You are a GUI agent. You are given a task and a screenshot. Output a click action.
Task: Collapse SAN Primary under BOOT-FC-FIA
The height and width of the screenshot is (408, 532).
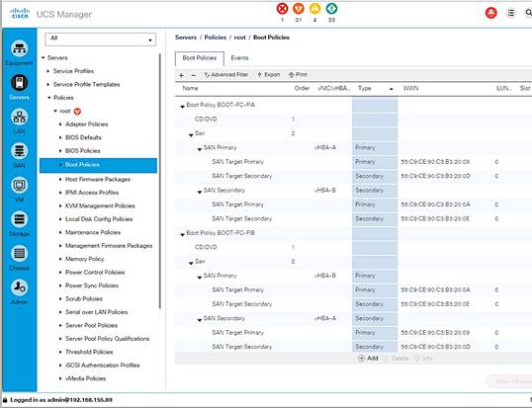click(200, 149)
